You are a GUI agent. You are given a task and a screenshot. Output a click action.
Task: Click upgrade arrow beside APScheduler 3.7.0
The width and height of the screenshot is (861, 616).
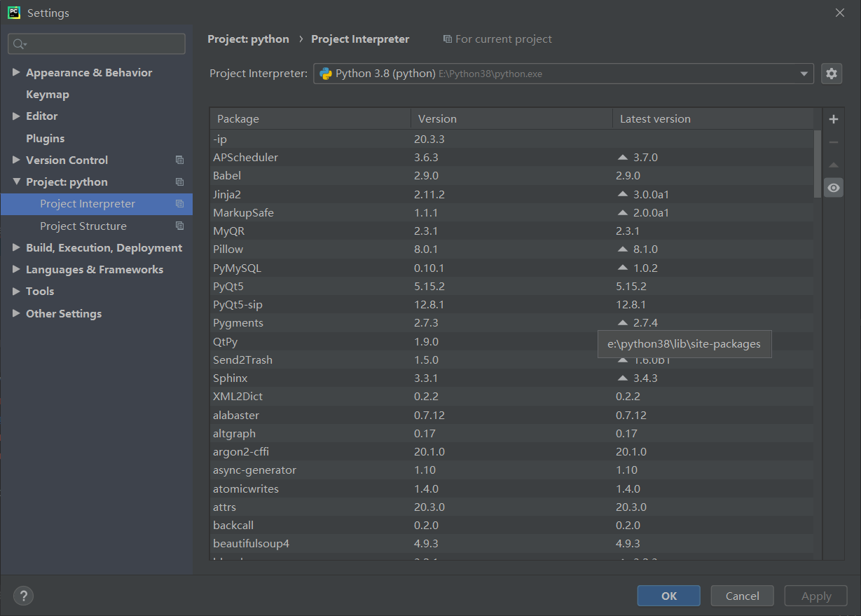(x=623, y=157)
